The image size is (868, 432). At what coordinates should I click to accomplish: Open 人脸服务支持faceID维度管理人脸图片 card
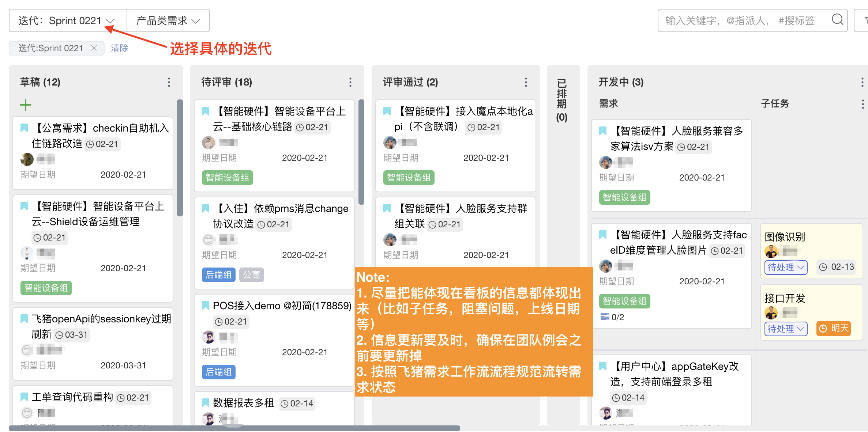(x=672, y=276)
